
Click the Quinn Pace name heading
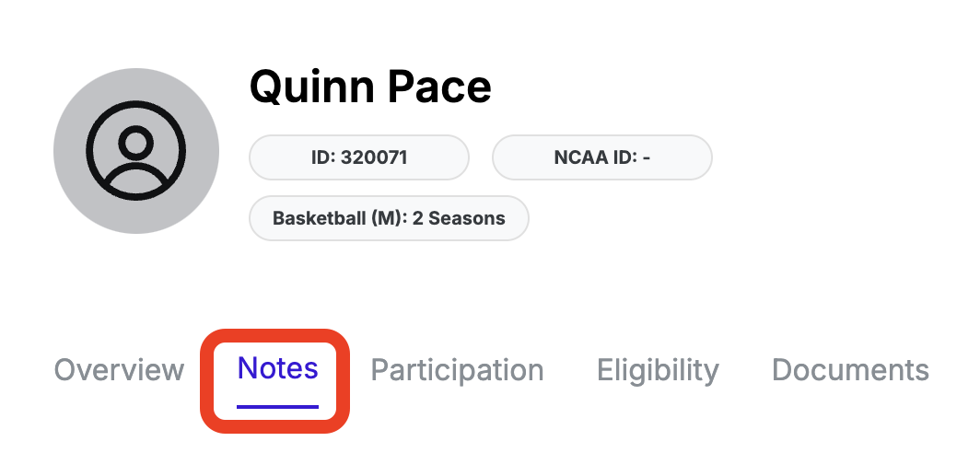[x=370, y=87]
